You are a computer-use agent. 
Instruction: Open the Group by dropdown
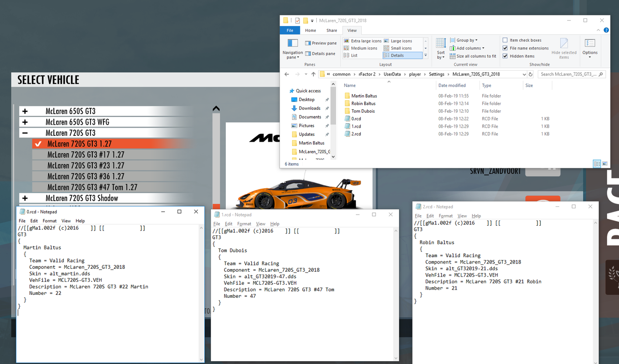pos(463,40)
